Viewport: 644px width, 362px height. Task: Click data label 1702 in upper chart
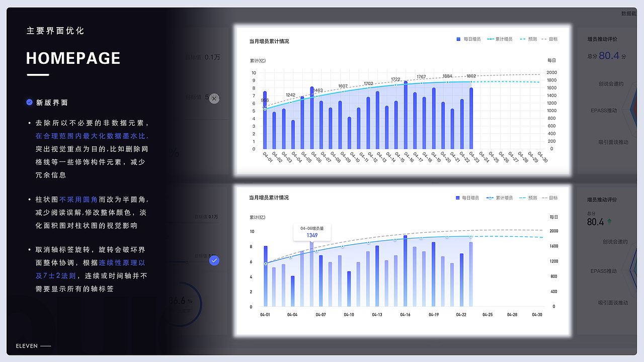(368, 83)
